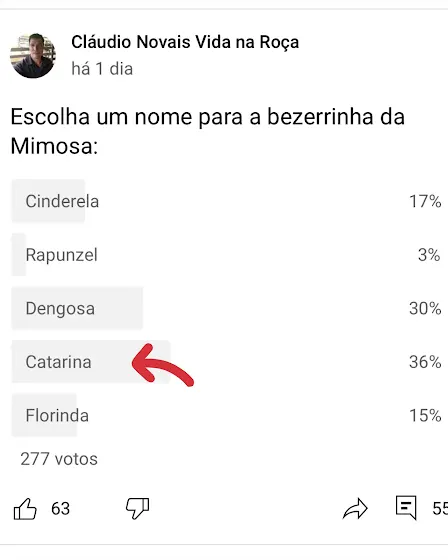
Task: Like the poll post with thumbs up
Action: [x=25, y=509]
